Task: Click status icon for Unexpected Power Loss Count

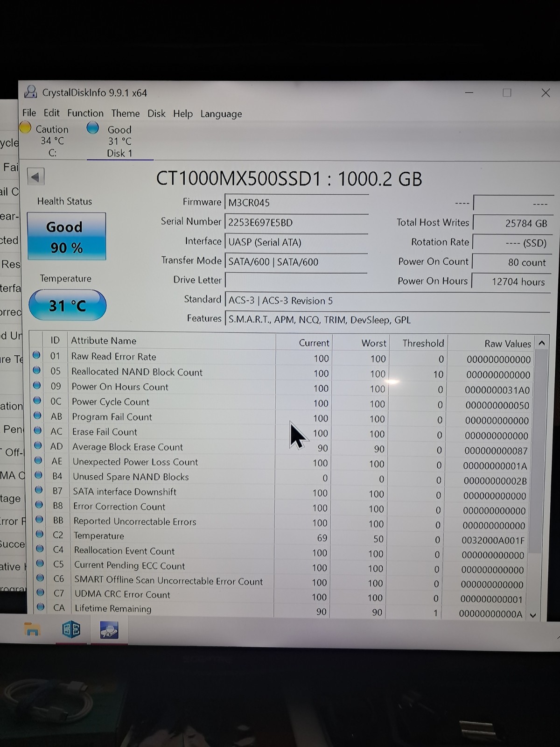Action: (x=38, y=460)
